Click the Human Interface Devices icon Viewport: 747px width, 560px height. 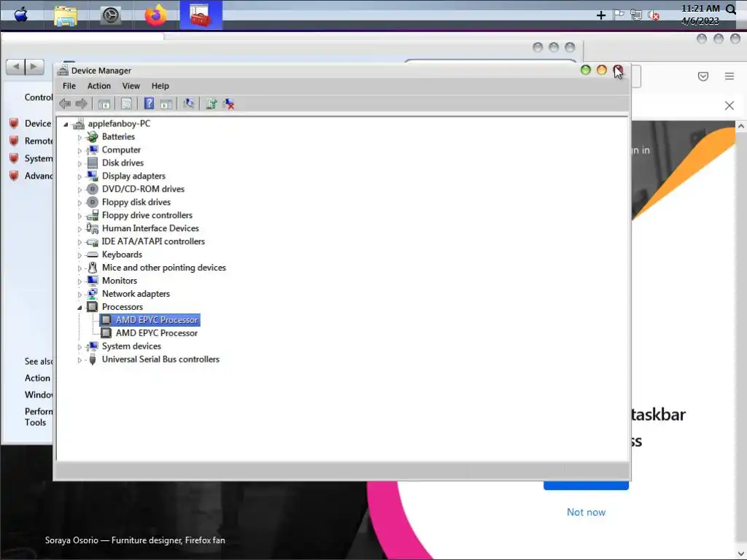pyautogui.click(x=93, y=228)
